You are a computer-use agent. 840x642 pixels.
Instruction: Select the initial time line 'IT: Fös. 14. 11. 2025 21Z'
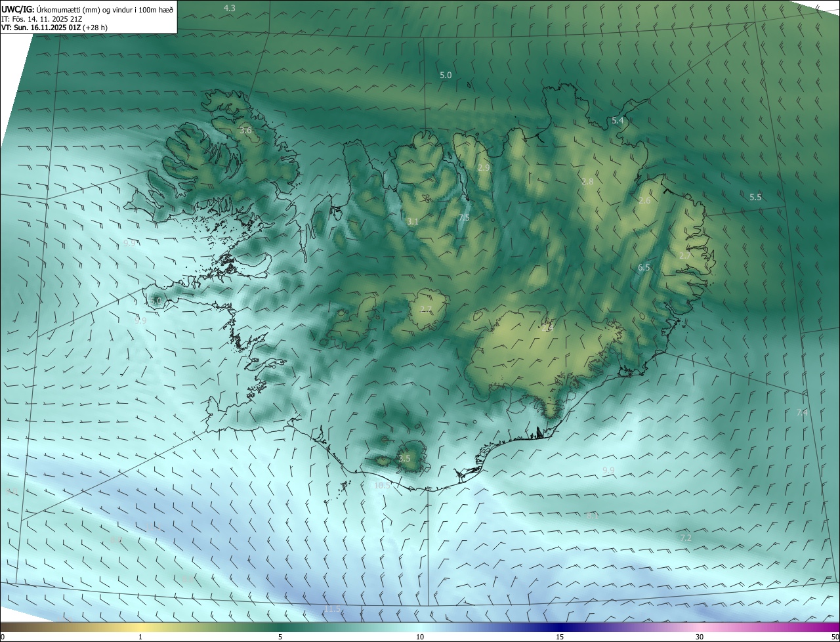pyautogui.click(x=42, y=19)
